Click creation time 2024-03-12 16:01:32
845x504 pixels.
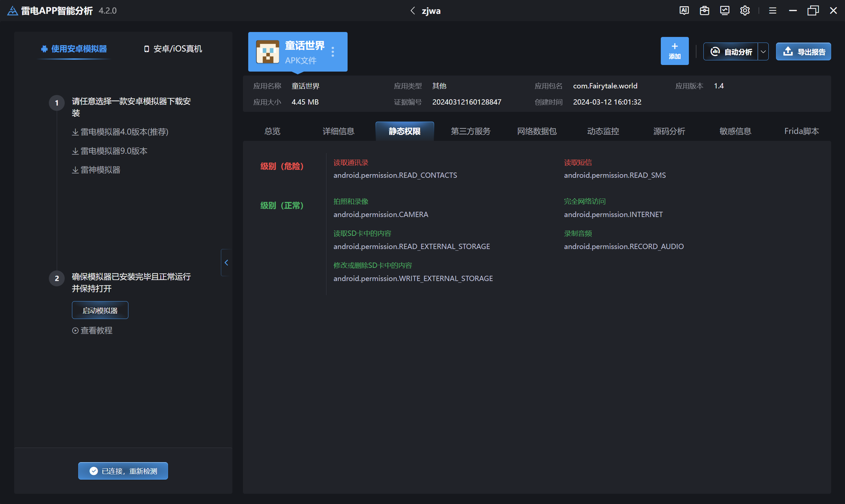click(607, 102)
